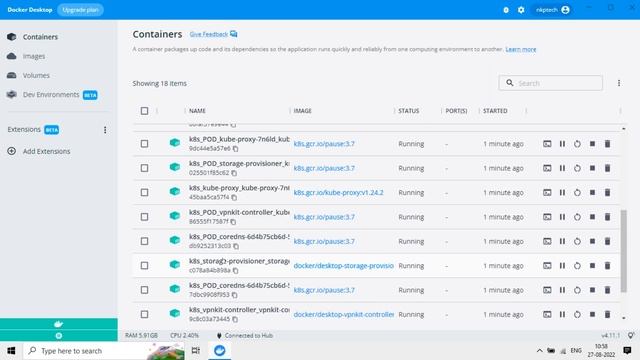Go to Volumes in sidebar
The height and width of the screenshot is (360, 640).
click(36, 75)
